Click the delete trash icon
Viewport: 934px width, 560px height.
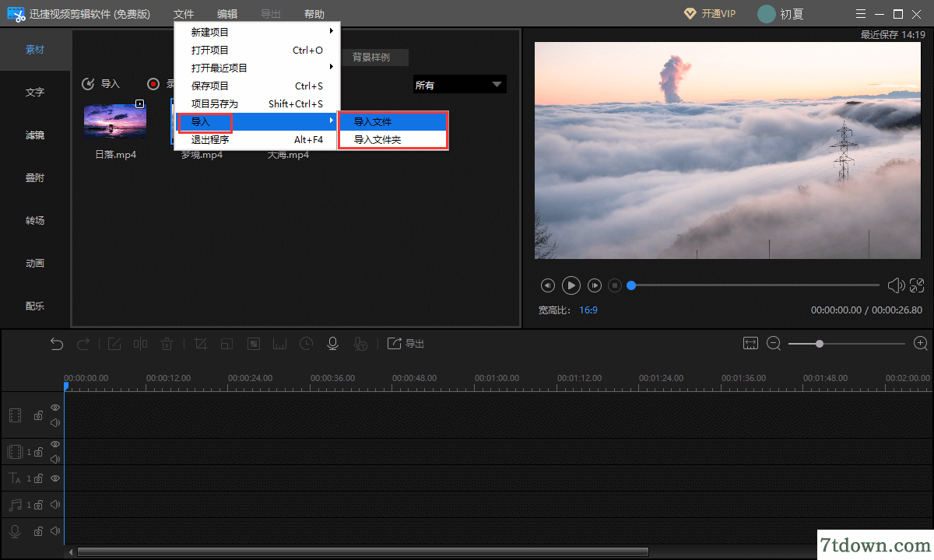click(167, 344)
